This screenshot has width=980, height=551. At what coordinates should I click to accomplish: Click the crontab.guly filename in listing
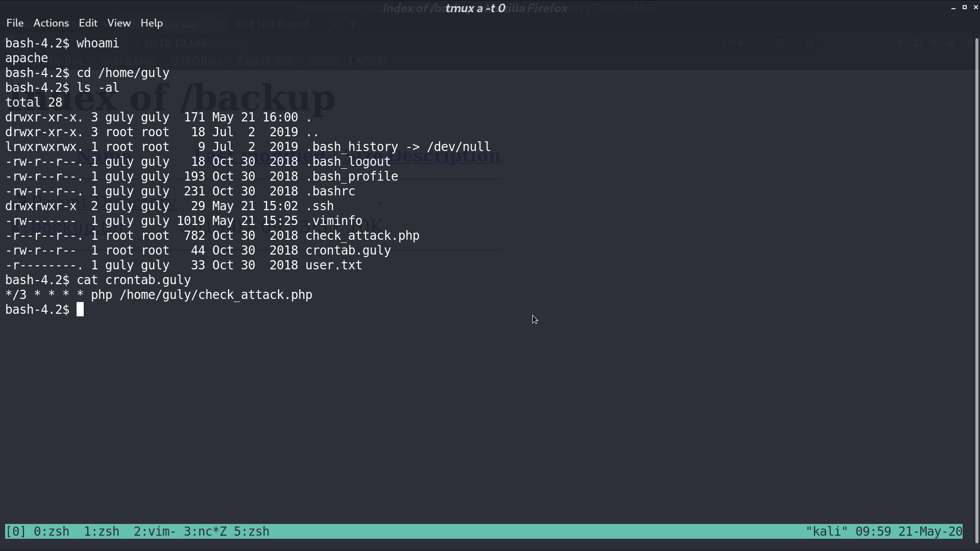(x=348, y=251)
